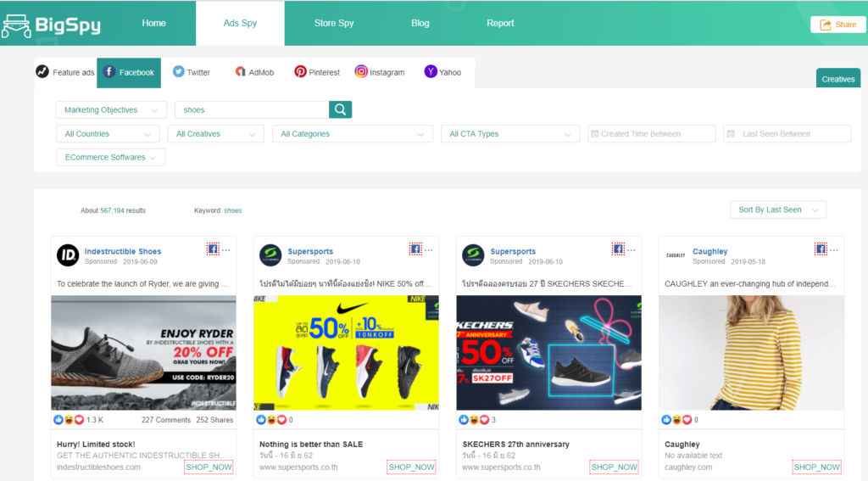The width and height of the screenshot is (868, 481).
Task: Open the Indestructible Shoes advertiser link
Action: coord(123,251)
